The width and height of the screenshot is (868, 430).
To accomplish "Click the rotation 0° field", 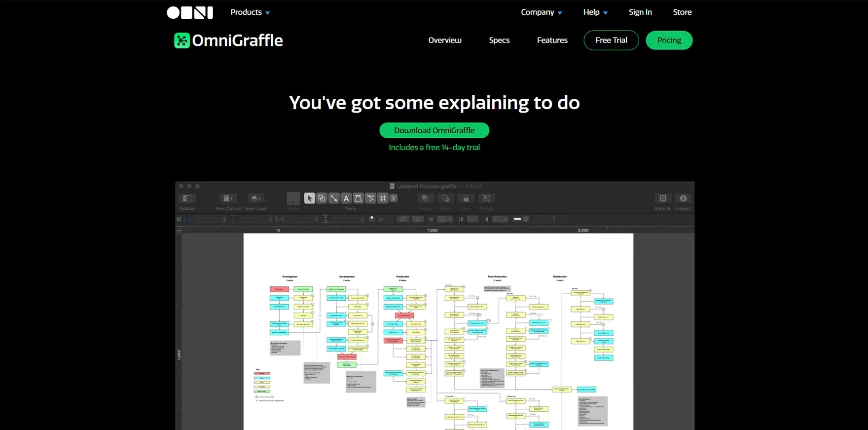I will pyautogui.click(x=381, y=219).
